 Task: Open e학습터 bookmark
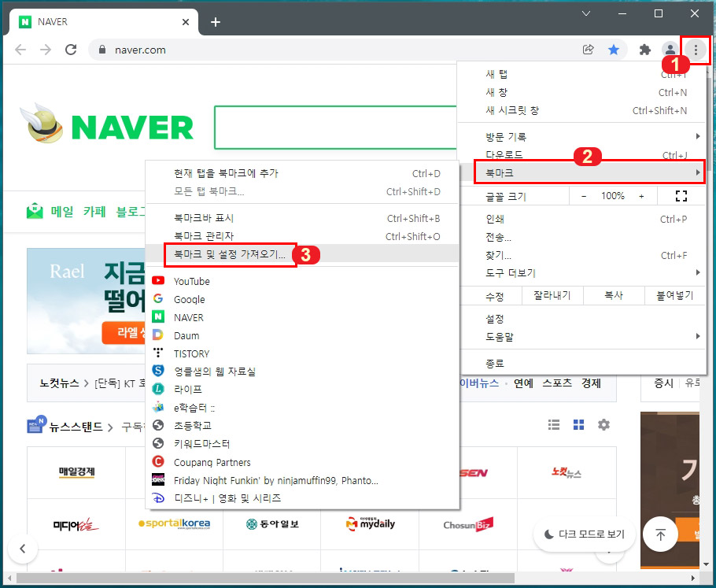301,408
